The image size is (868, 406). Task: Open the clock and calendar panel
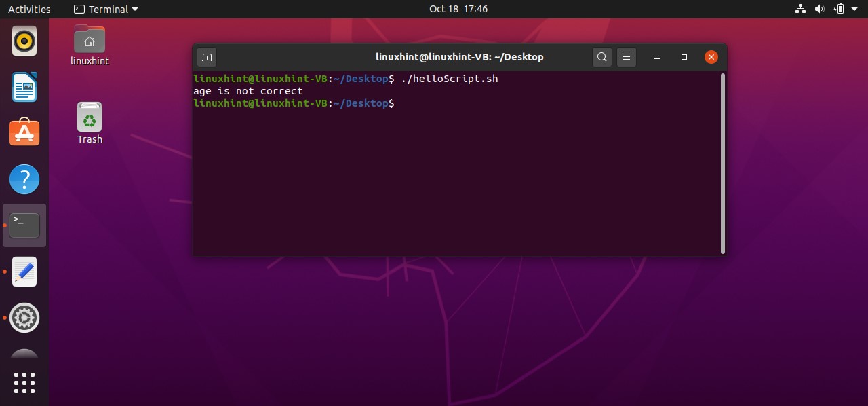(458, 9)
